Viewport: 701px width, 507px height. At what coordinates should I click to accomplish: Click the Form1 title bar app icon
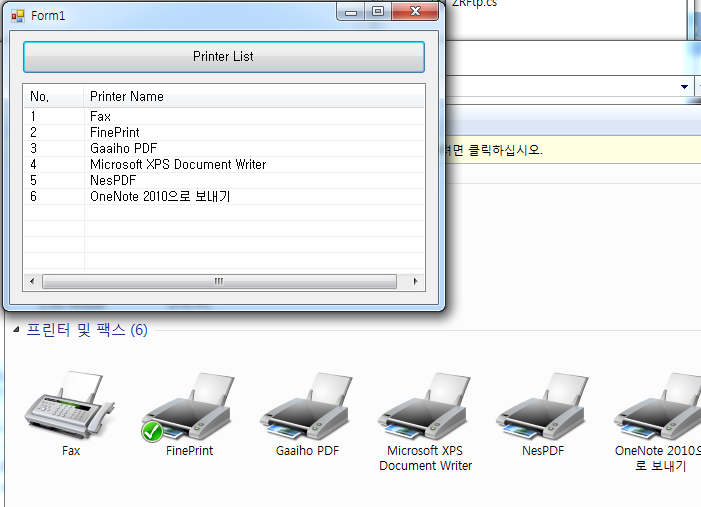pyautogui.click(x=18, y=16)
